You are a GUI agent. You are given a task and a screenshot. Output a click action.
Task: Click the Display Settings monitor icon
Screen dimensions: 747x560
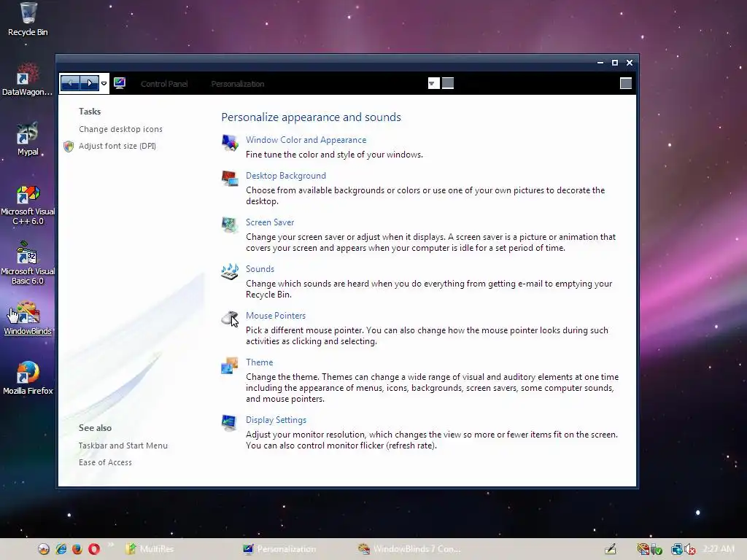pos(229,422)
